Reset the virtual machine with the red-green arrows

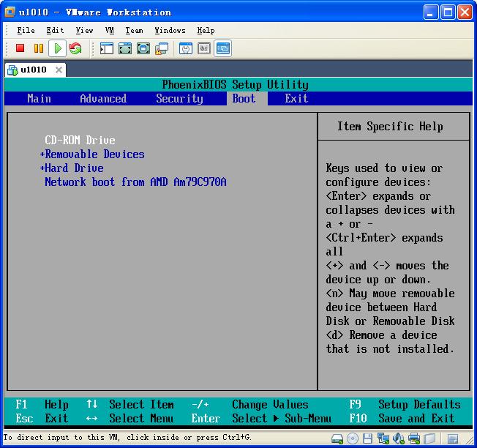(75, 48)
